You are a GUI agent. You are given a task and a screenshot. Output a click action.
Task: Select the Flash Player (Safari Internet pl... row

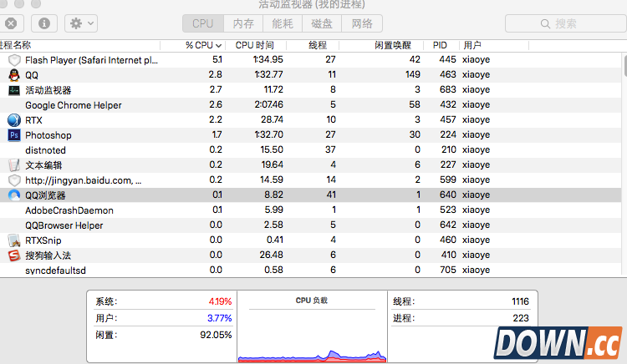tap(310, 60)
